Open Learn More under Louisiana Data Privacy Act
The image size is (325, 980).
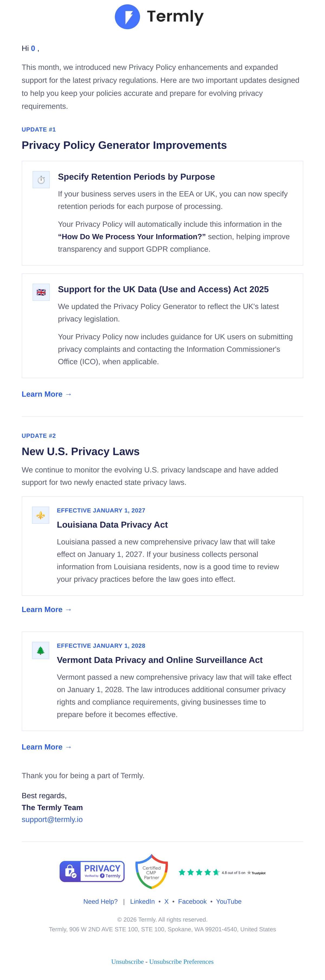[x=47, y=610]
